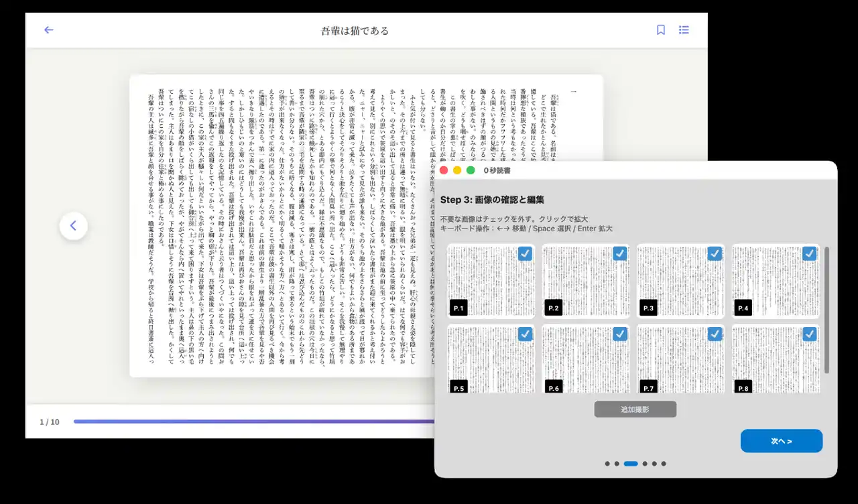Go to next page with left chevron button
Screen dimensions: 858x504
(73, 226)
